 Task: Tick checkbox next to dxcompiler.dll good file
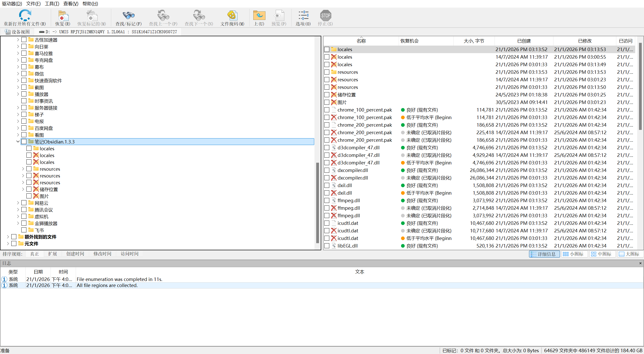coord(327,170)
